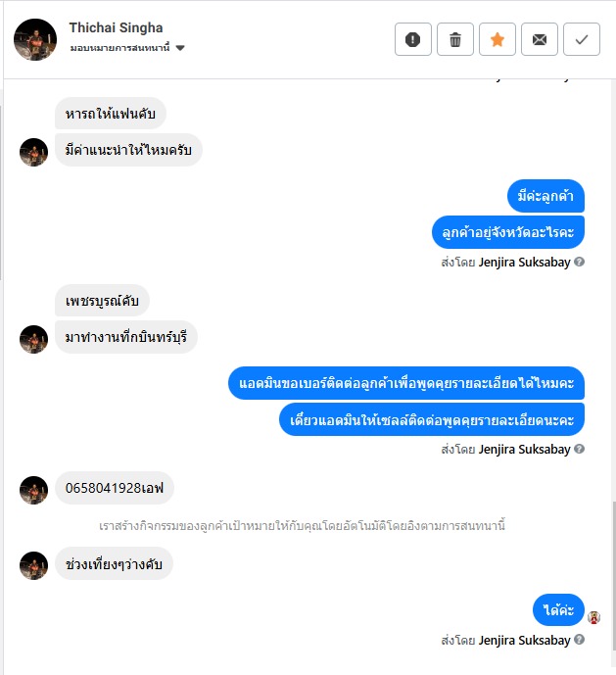Click the seen-by avatar next to ได้ค่ะ
This screenshot has height=675, width=616.
click(594, 617)
